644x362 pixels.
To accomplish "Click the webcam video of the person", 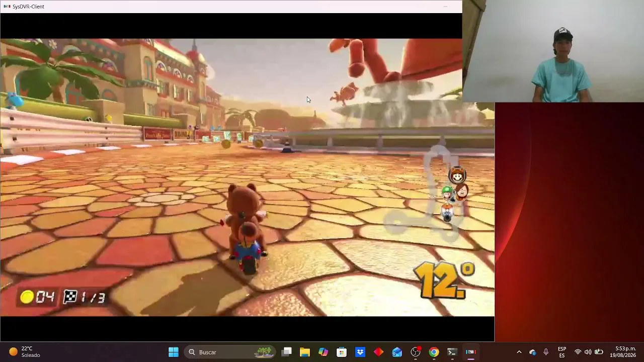I will (x=553, y=51).
